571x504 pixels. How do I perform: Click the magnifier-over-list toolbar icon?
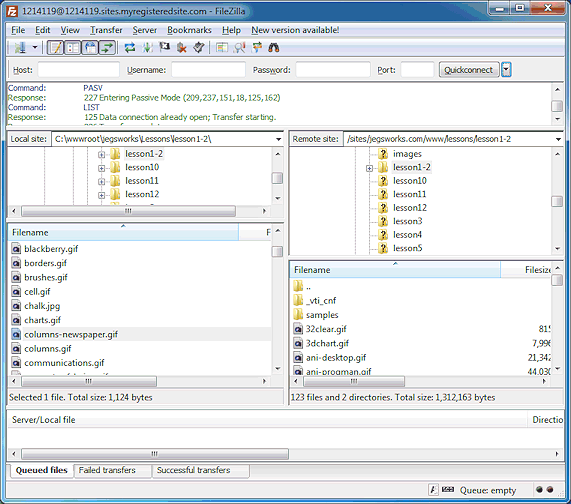pos(239,47)
